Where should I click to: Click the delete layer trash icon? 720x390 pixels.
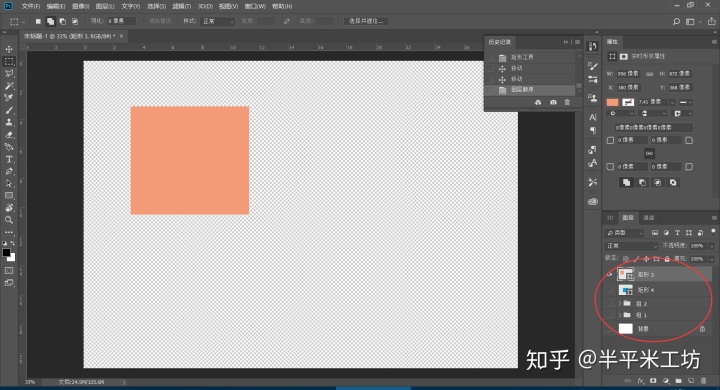[703, 381]
